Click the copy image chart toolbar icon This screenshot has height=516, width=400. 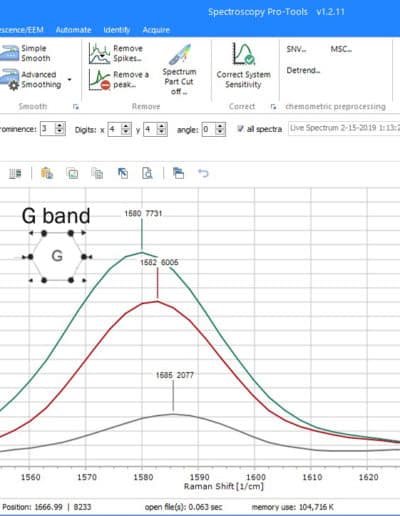click(x=73, y=173)
